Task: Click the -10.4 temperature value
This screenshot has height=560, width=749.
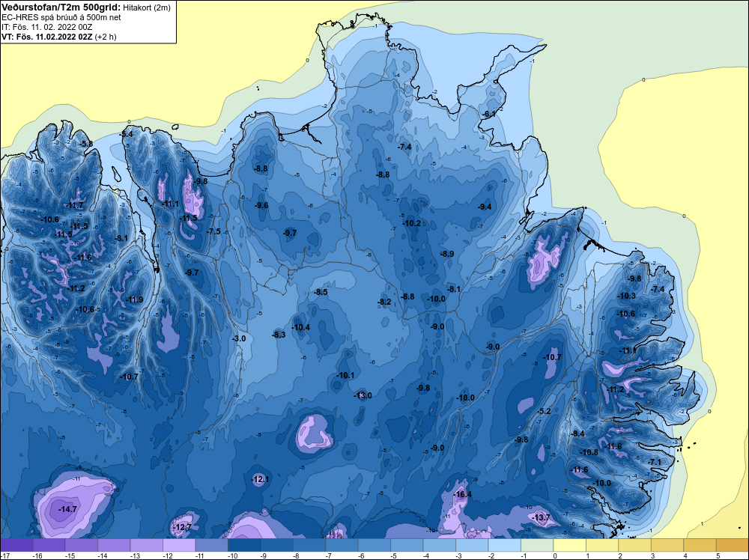Action: coord(300,327)
